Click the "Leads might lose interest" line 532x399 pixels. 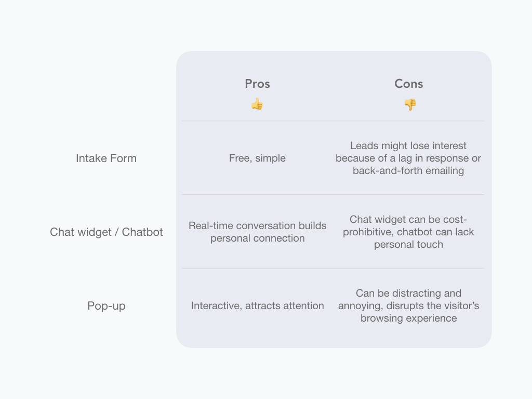[x=408, y=146]
